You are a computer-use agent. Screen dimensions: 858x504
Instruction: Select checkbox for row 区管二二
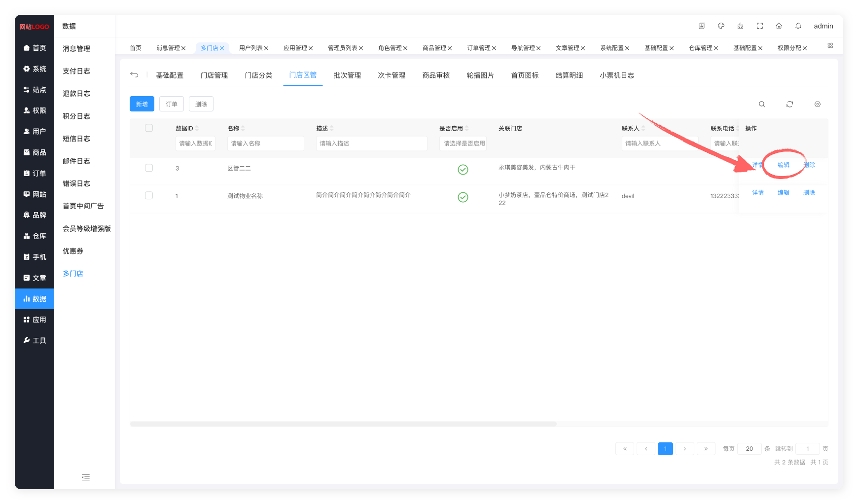pos(149,168)
